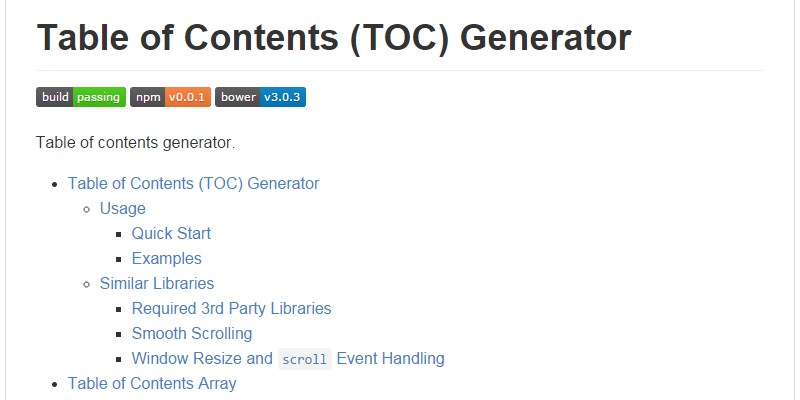Navigate to the Similar Libraries link
The image size is (800, 400).
[156, 283]
